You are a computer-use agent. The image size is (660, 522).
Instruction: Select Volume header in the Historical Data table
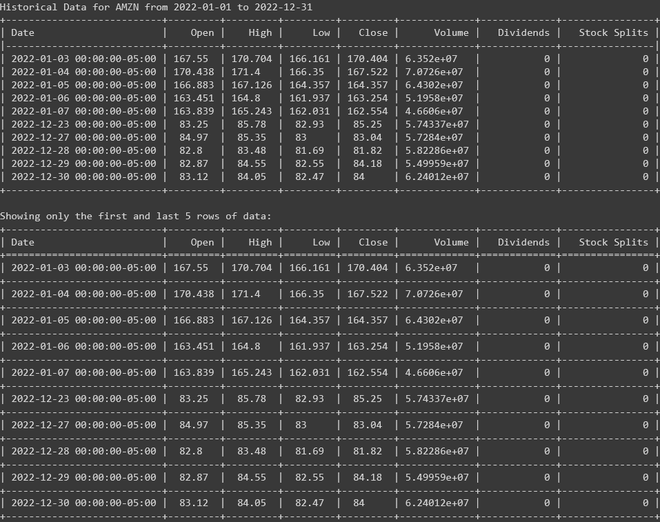(451, 33)
